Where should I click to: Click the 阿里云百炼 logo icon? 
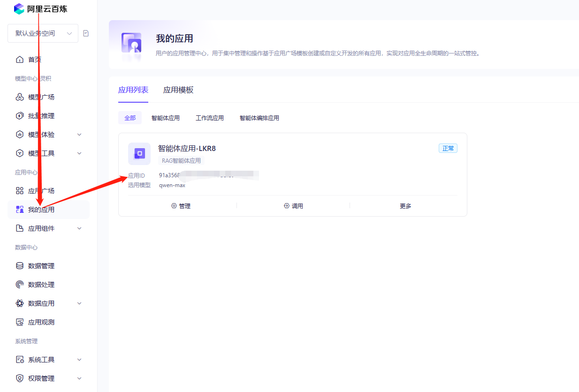click(x=19, y=8)
